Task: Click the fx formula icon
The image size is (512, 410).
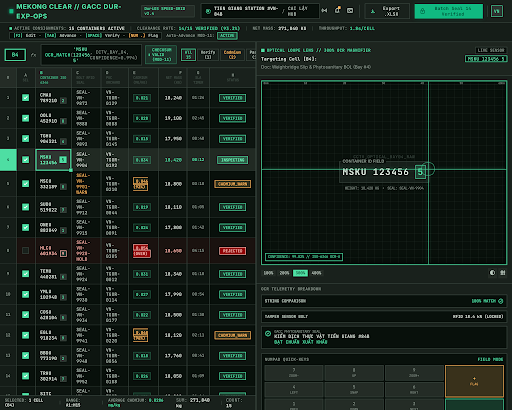Action: 33,55
